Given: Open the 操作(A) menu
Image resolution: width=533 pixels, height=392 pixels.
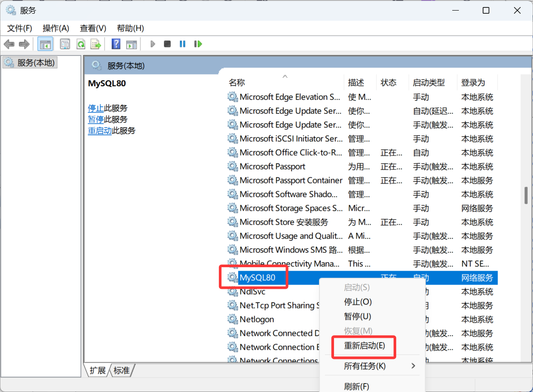Looking at the screenshot, I should [x=56, y=28].
